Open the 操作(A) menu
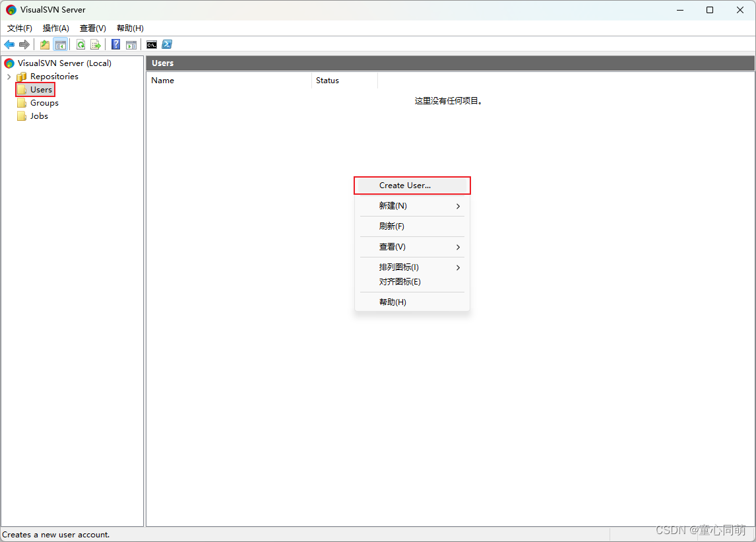 click(56, 28)
